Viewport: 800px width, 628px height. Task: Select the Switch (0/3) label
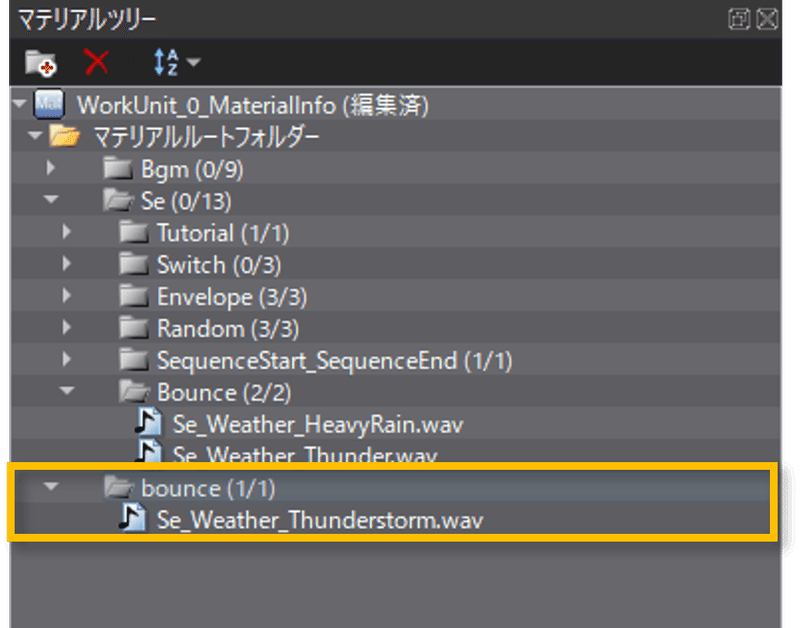[218, 265]
